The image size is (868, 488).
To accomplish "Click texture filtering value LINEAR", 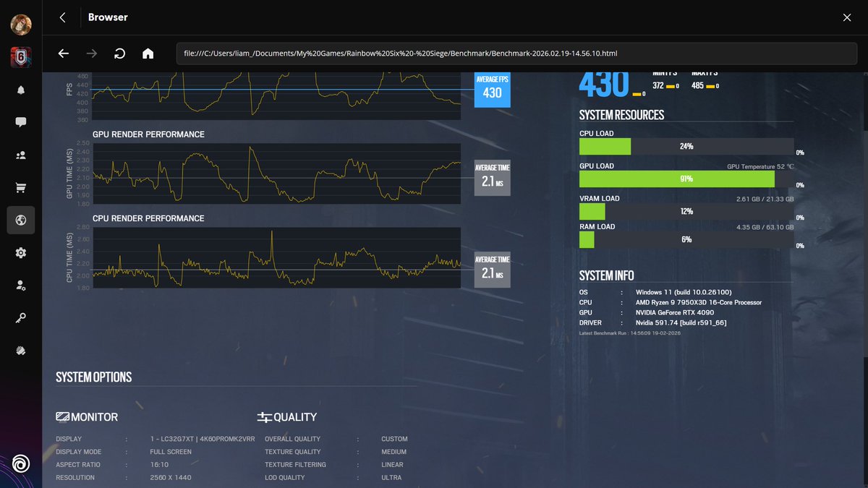I will coord(392,465).
